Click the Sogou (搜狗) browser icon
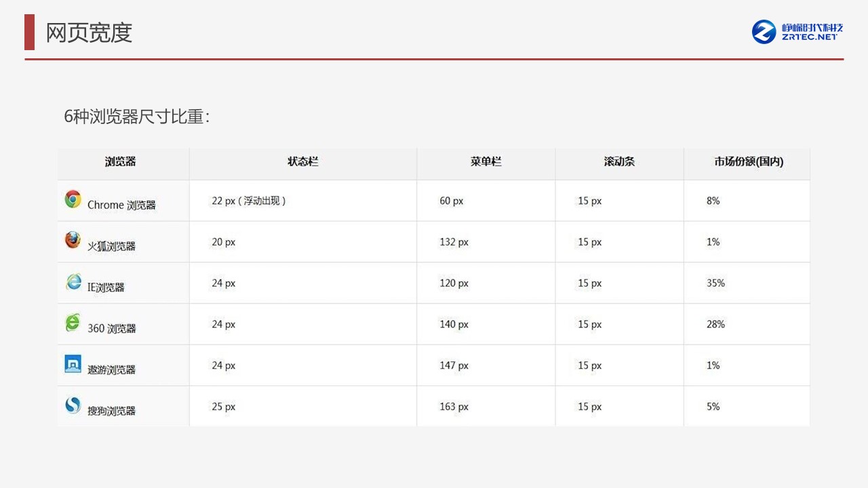This screenshot has height=488, width=868. (x=73, y=405)
